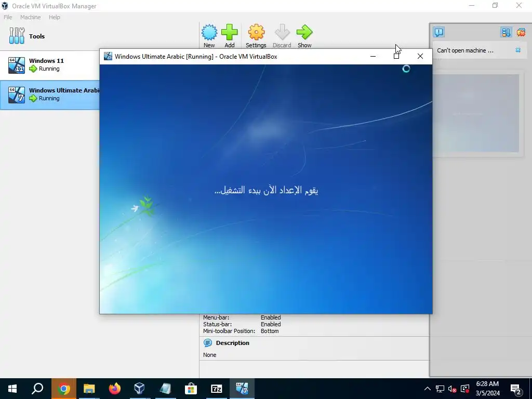
Task: Show hidden system tray icons chevron
Action: 428,389
